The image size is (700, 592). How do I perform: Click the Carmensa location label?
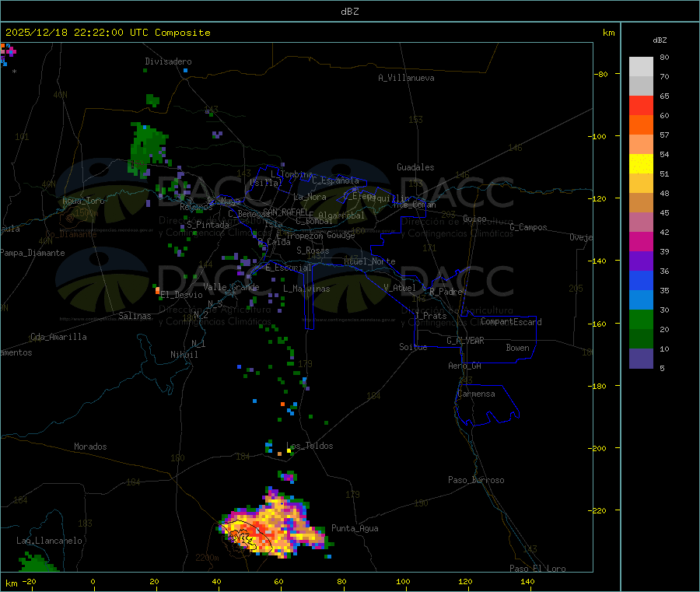click(x=476, y=394)
